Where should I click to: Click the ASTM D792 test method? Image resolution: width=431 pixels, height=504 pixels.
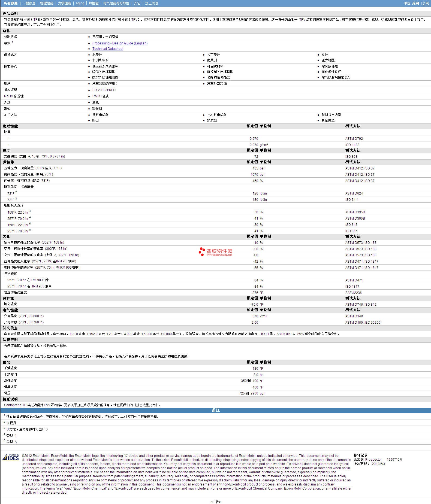point(354,139)
